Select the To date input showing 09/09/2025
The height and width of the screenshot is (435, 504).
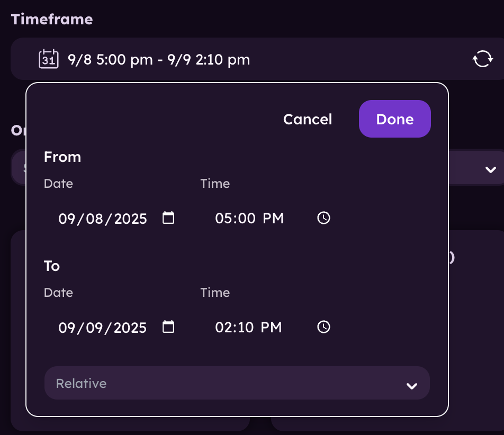(102, 328)
